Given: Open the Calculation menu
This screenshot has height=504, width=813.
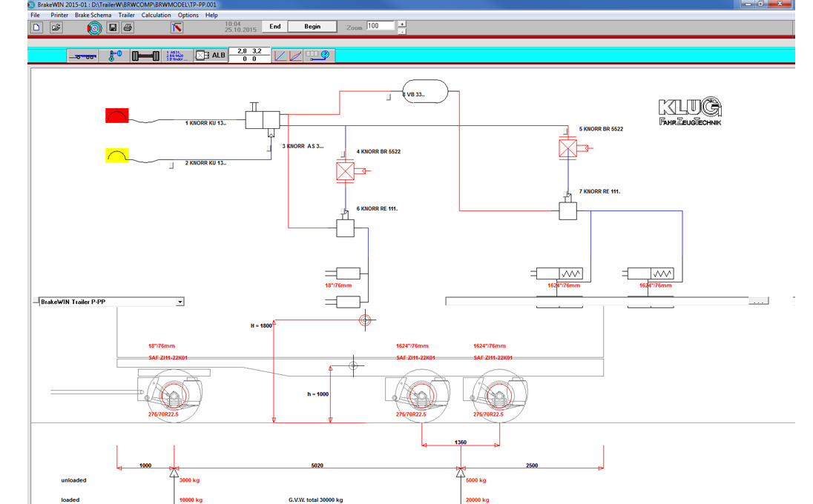Looking at the screenshot, I should coord(156,15).
